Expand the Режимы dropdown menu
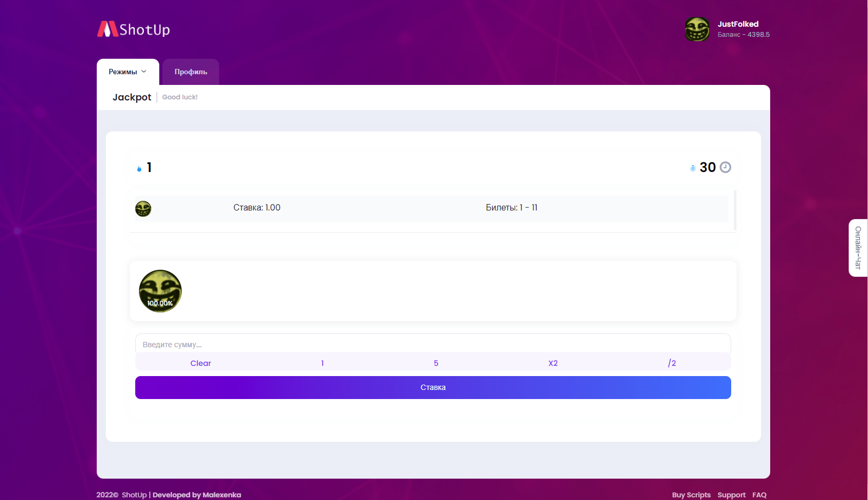 [128, 72]
